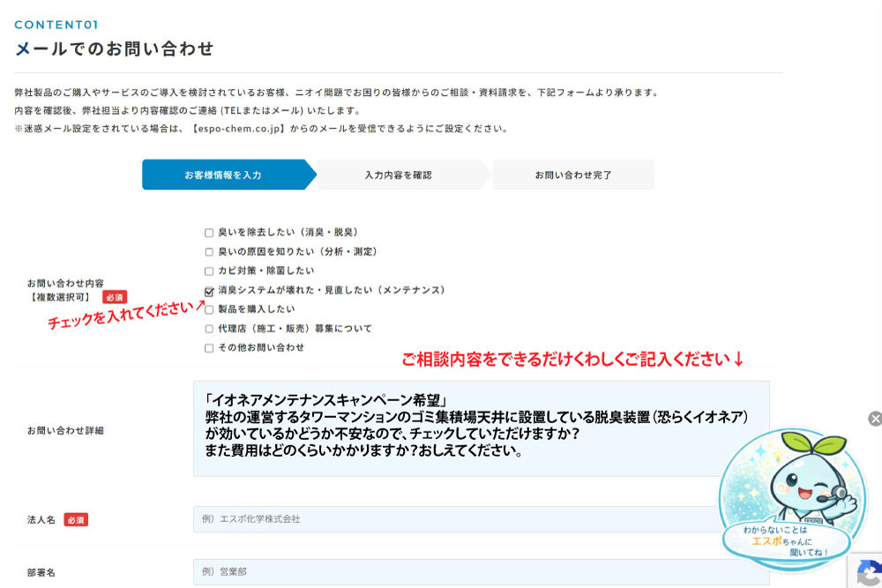Click the お客様情報を入力 step tab
882x588 pixels.
click(x=229, y=175)
